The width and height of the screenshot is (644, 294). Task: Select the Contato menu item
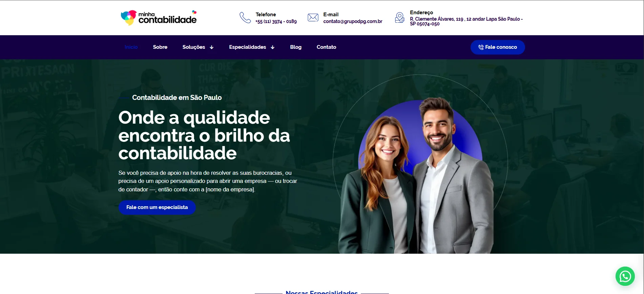point(326,47)
